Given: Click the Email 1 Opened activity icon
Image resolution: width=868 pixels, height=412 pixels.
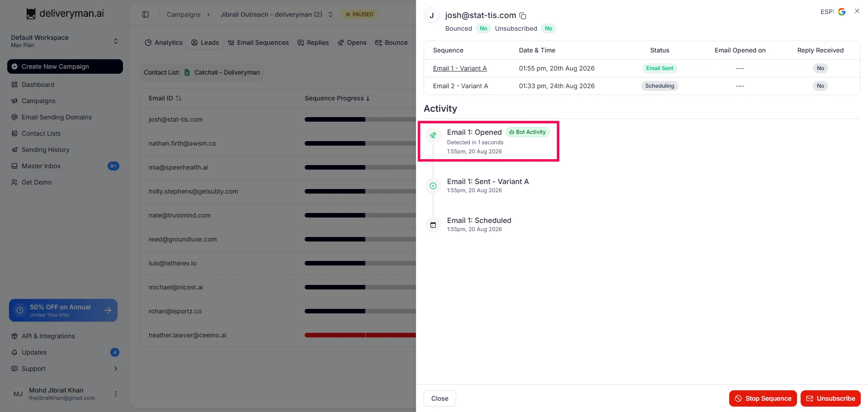Looking at the screenshot, I should 433,135.
